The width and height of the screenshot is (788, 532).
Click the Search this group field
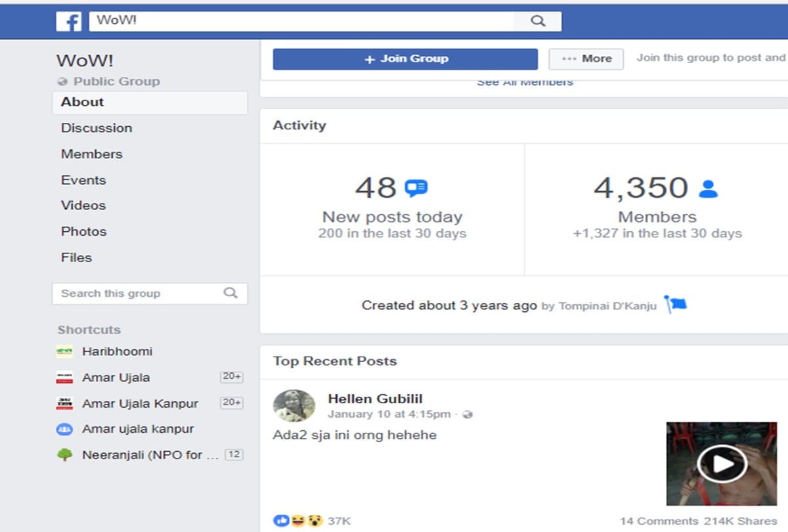150,294
